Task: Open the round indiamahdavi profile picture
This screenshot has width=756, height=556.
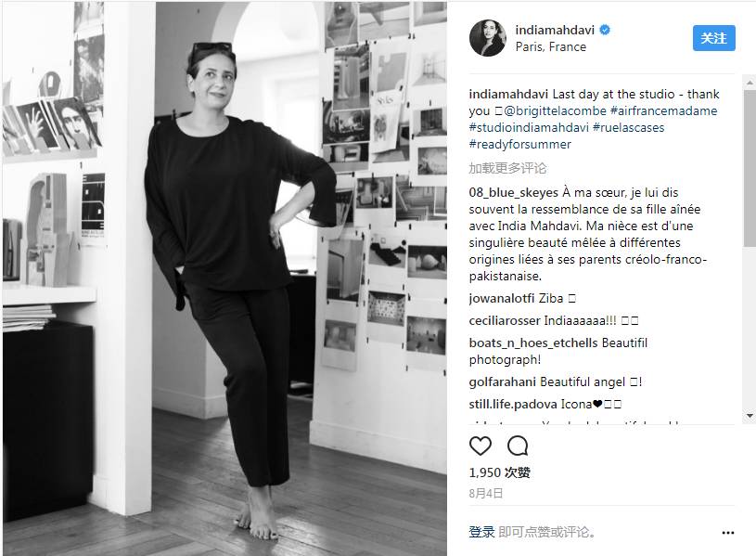Action: click(487, 38)
